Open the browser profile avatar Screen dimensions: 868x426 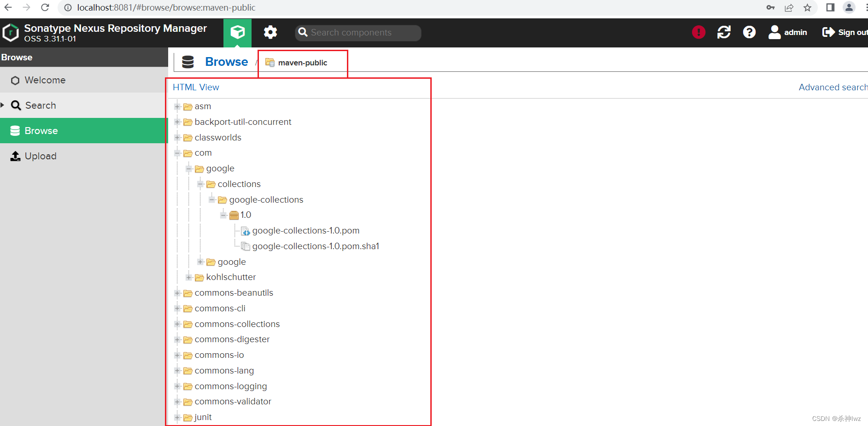coord(849,7)
